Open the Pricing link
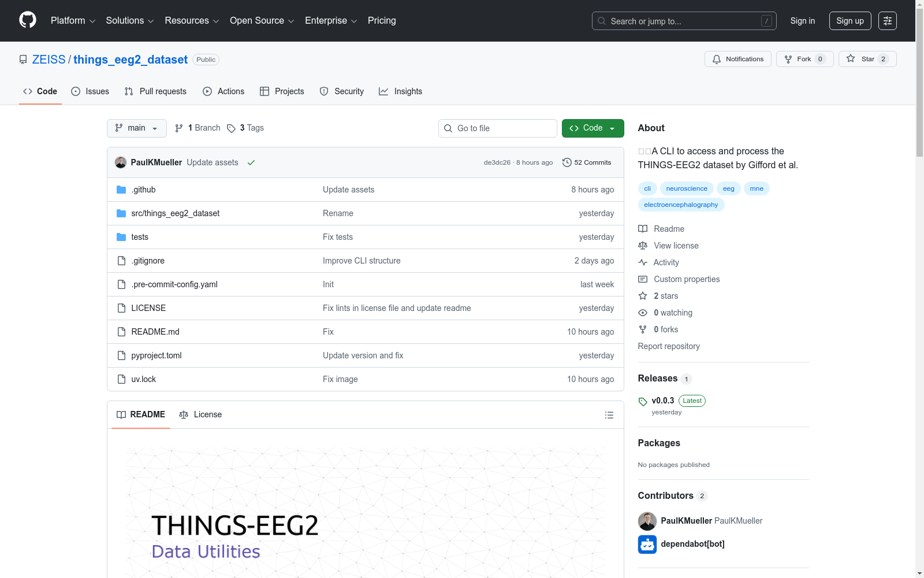This screenshot has height=578, width=924. 382,21
